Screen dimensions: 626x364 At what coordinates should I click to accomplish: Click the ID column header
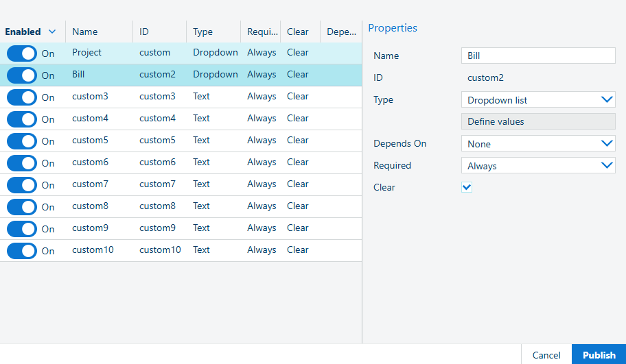144,32
